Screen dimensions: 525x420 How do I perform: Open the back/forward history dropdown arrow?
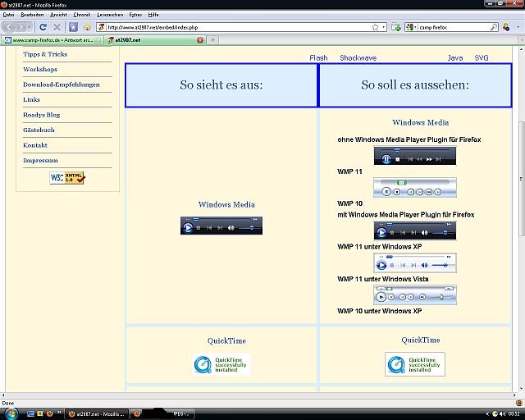point(30,27)
